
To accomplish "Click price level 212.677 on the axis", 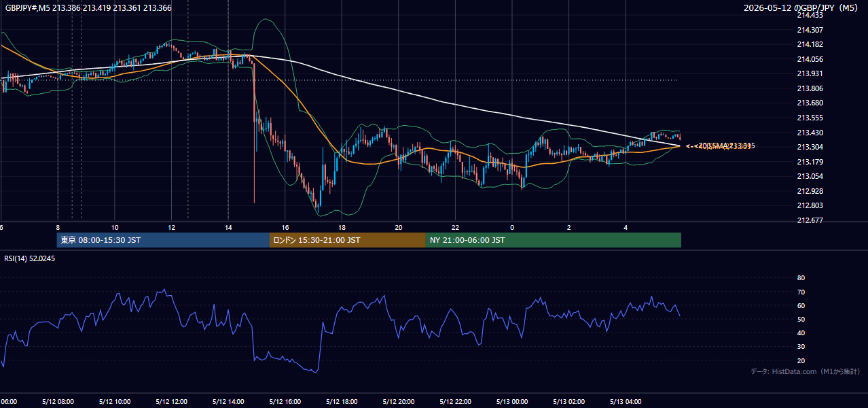I will (810, 220).
